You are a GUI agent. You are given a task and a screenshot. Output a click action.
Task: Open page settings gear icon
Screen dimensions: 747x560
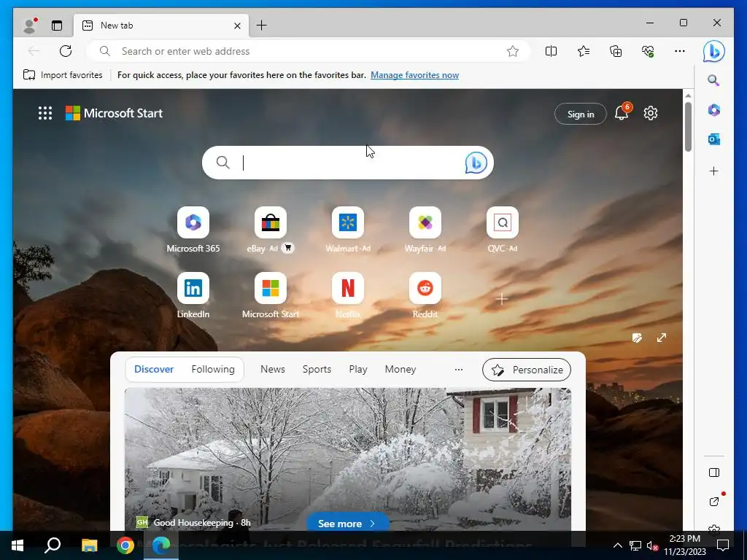click(x=650, y=113)
